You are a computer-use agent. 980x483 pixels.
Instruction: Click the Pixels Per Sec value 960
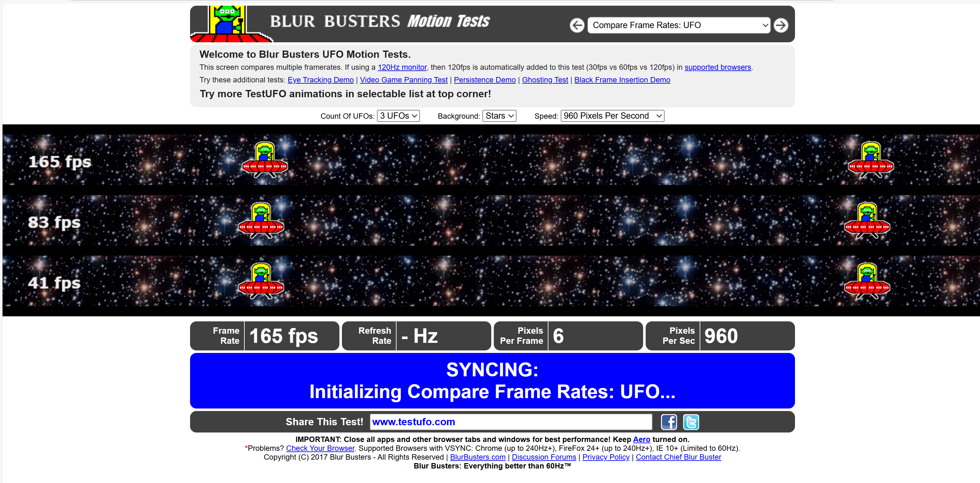pos(721,336)
